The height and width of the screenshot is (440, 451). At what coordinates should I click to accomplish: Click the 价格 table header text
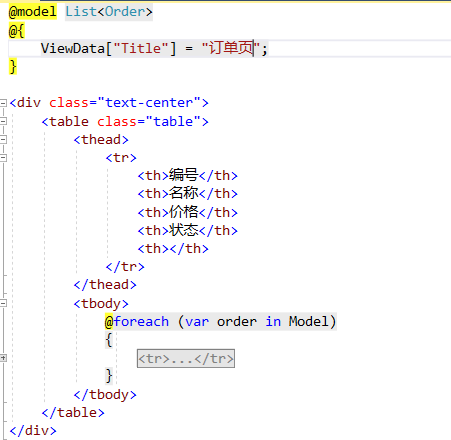pyautogui.click(x=183, y=212)
